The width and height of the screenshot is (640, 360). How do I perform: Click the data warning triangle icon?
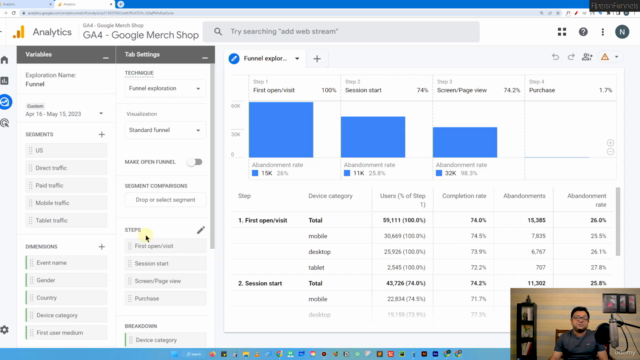pos(605,57)
